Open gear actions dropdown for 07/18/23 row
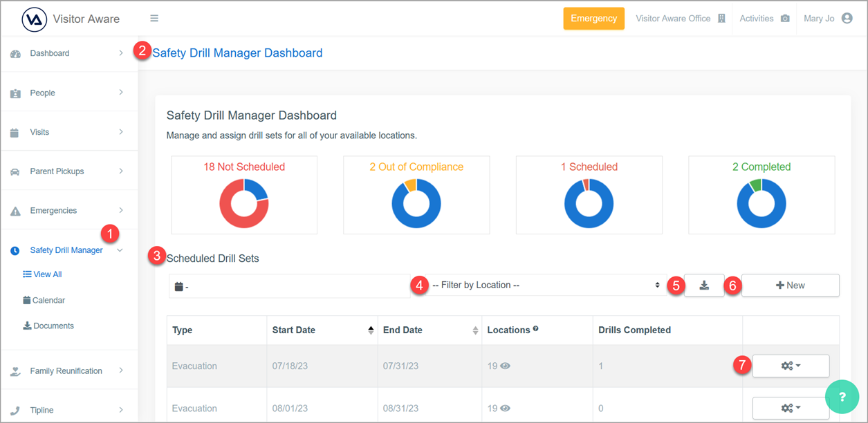The width and height of the screenshot is (868, 423). (791, 366)
